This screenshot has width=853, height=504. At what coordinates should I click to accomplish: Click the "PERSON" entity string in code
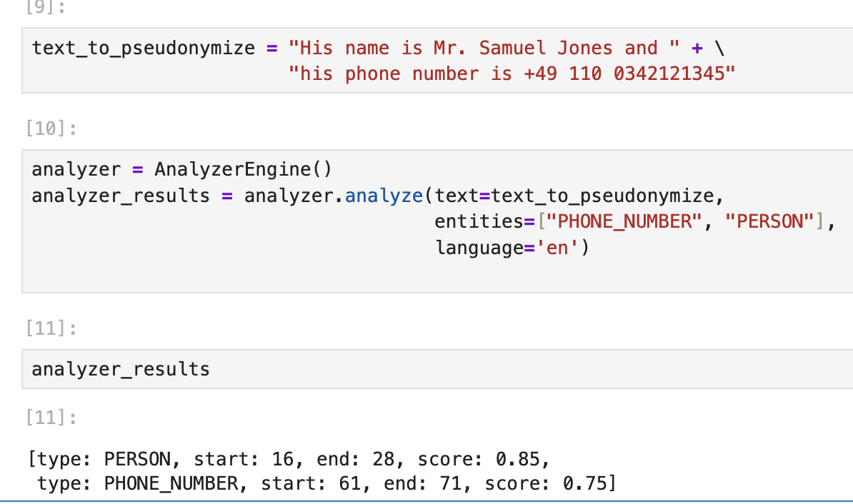769,222
